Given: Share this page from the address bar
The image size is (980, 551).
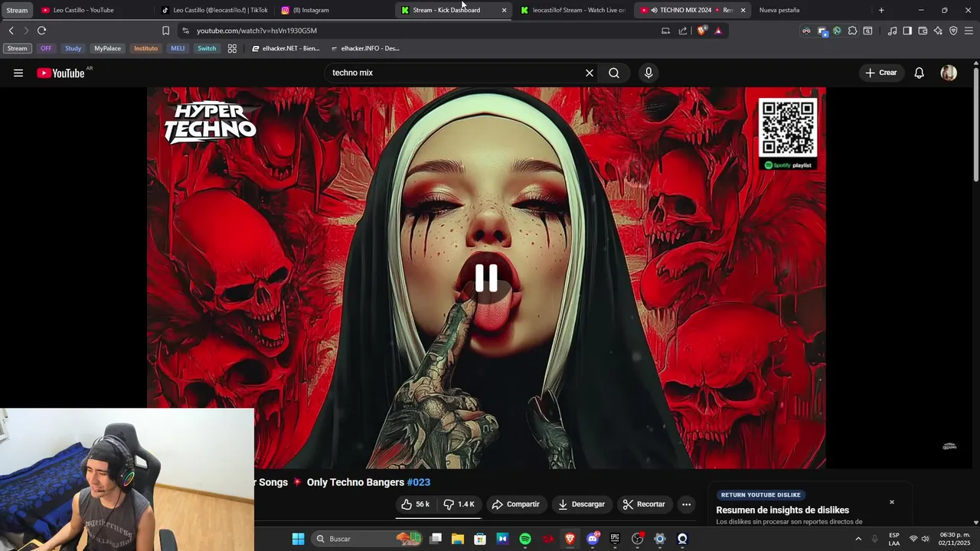Looking at the screenshot, I should click(683, 31).
